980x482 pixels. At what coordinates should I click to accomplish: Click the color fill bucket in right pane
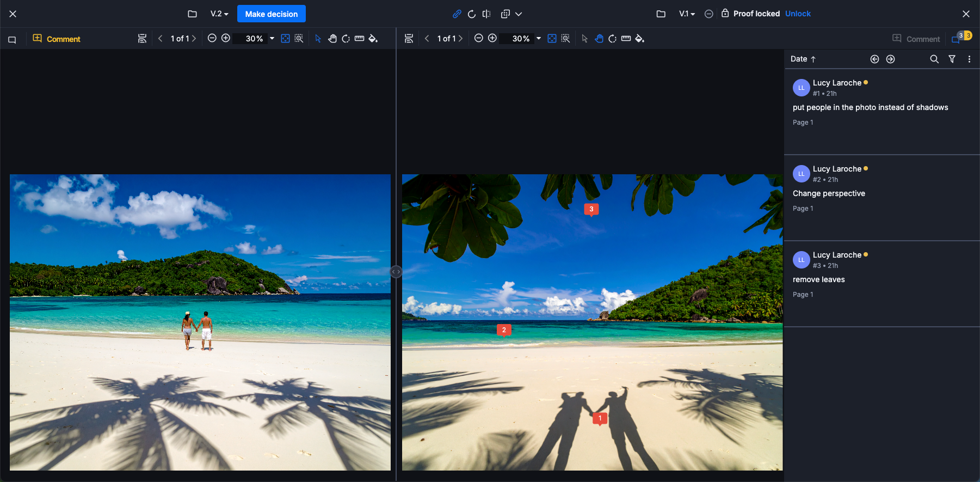pyautogui.click(x=640, y=39)
